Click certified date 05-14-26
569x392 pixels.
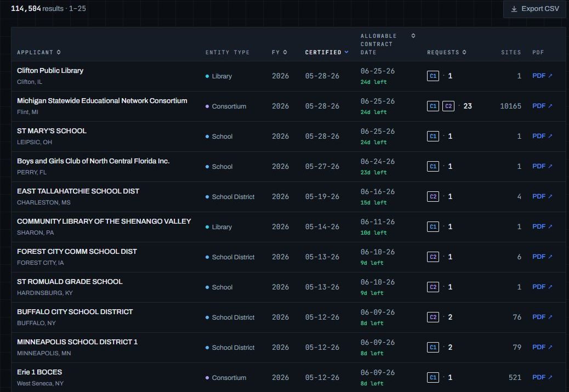(322, 226)
